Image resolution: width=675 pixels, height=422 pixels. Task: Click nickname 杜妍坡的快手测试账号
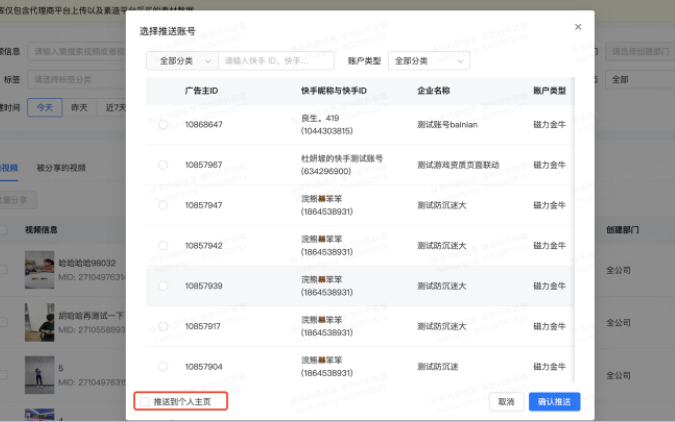pos(342,158)
